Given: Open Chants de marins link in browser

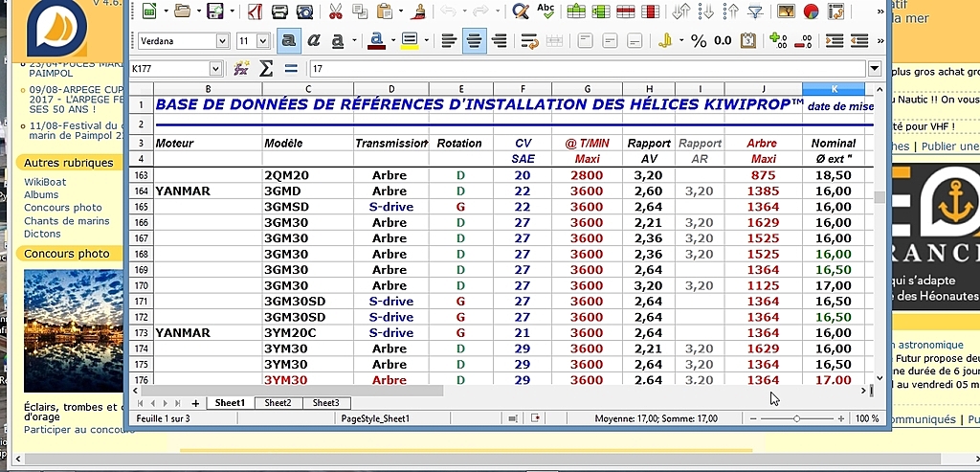Looking at the screenshot, I should coord(67,221).
